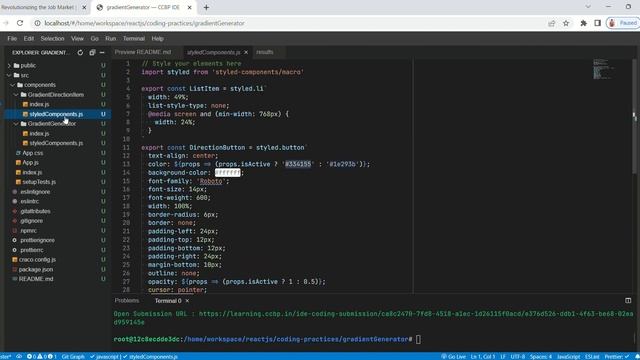Close the gradientGenerator browser tab

point(189,7)
